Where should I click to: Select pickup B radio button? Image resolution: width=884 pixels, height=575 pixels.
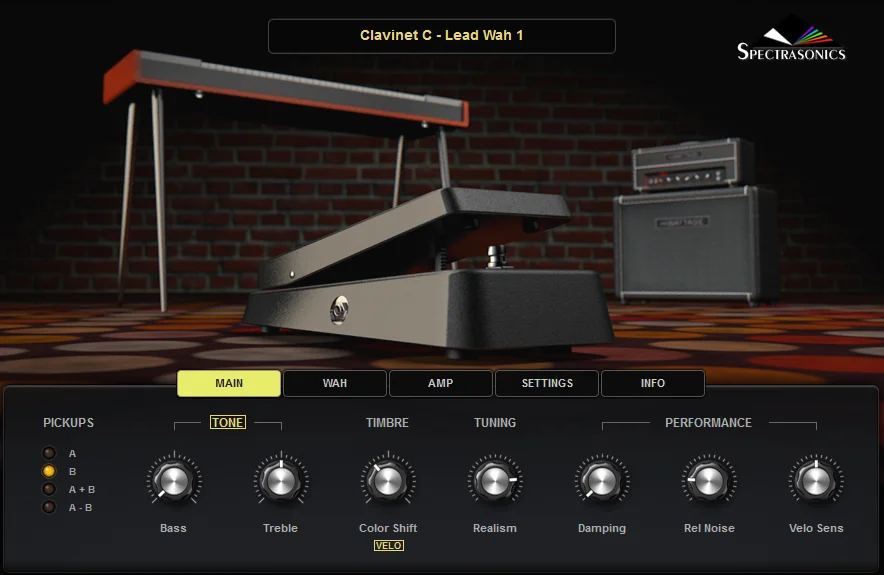49,471
